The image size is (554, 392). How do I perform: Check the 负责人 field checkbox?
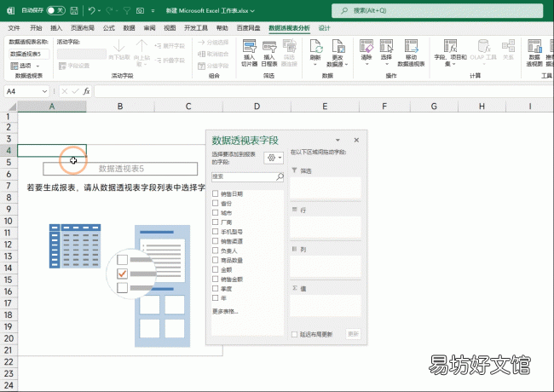(215, 251)
